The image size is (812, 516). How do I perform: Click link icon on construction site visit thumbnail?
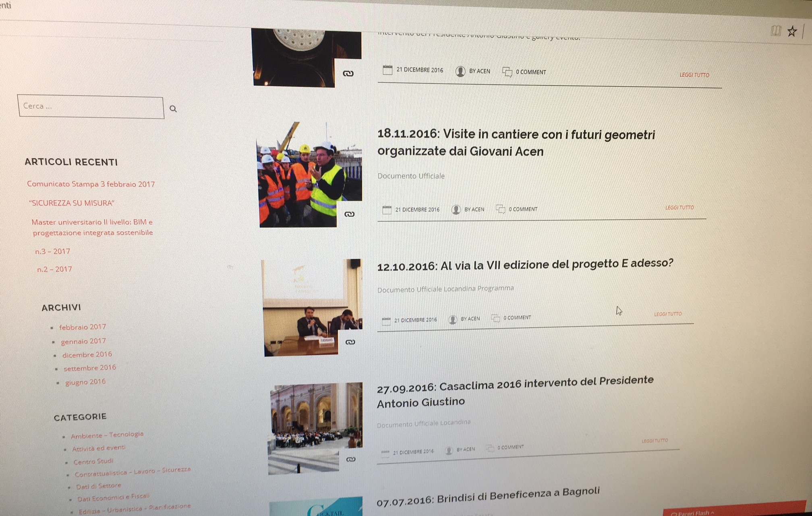pyautogui.click(x=349, y=214)
